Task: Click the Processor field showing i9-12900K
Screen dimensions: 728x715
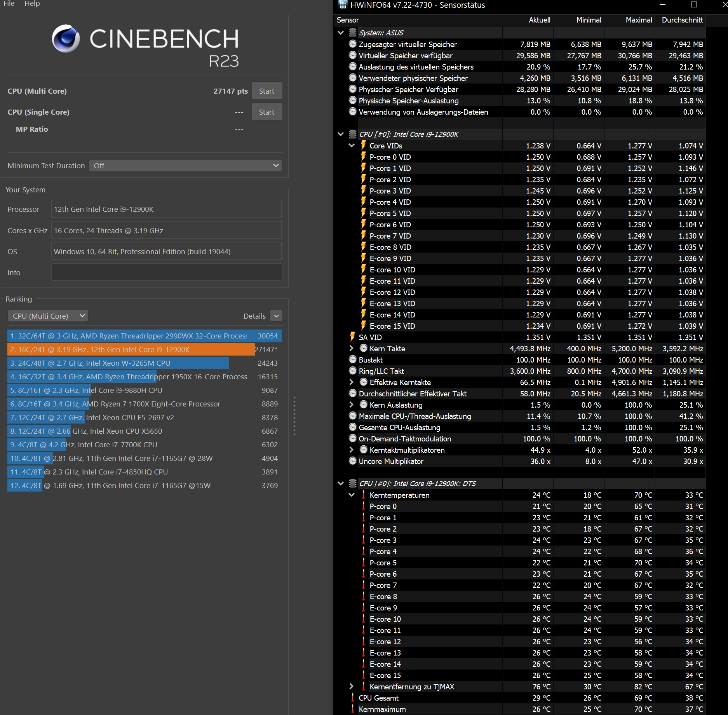Action: 167,209
